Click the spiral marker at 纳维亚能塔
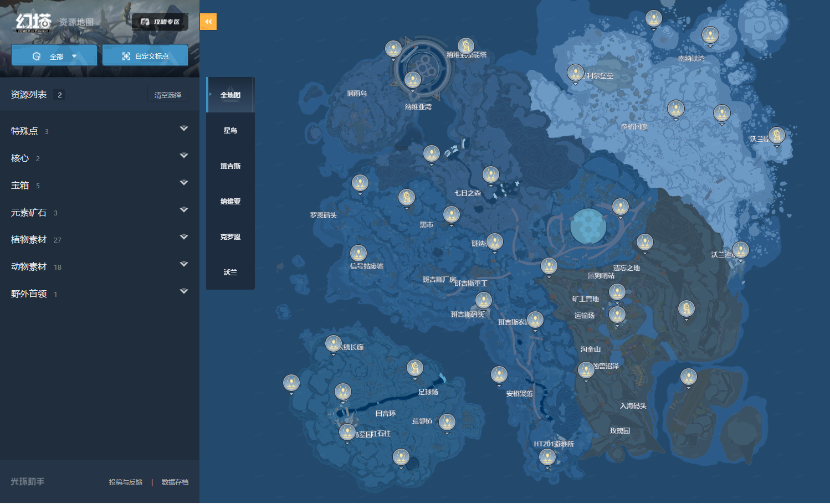Viewport: 830px width, 504px height. click(466, 47)
